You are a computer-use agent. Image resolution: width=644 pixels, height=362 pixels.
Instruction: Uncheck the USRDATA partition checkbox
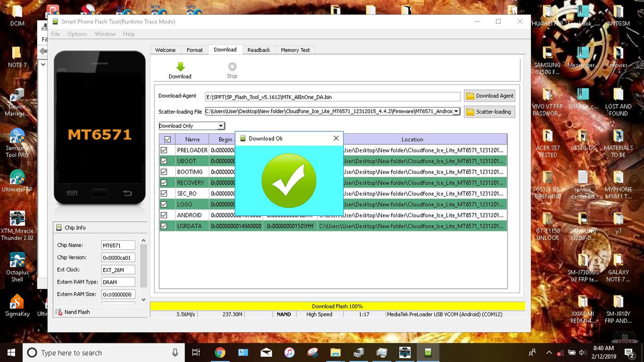coord(164,226)
